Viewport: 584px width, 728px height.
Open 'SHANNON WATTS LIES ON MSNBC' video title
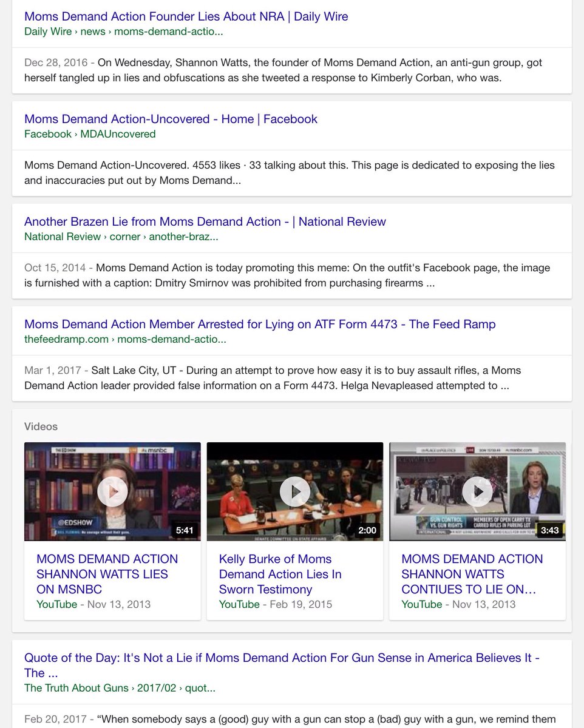[107, 574]
